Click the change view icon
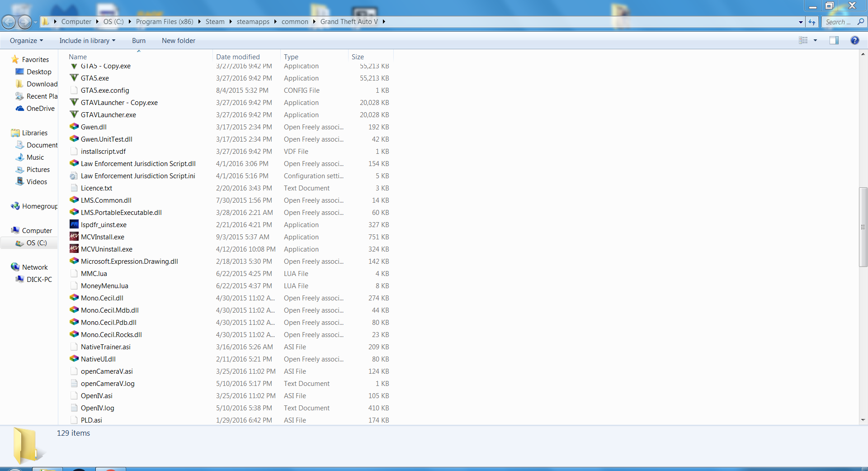The height and width of the screenshot is (471, 868). 803,40
